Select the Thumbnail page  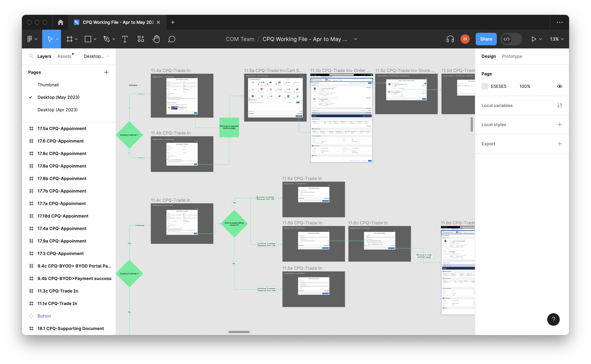48,85
